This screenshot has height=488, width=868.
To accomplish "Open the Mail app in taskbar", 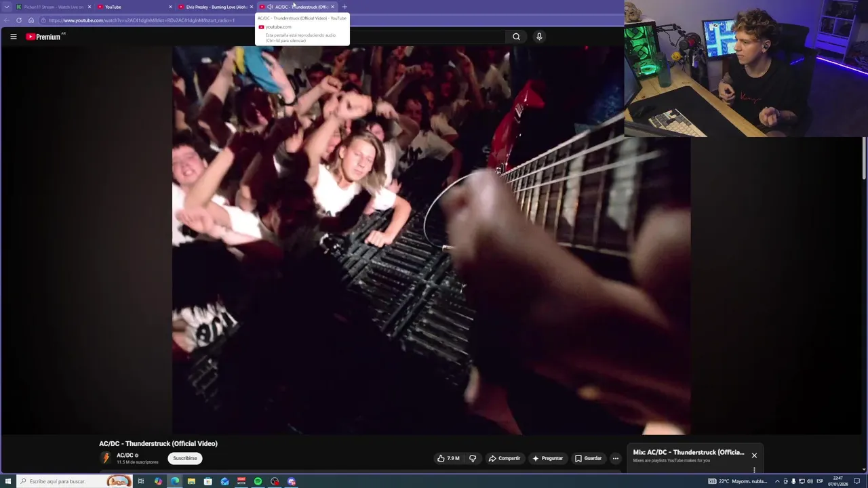I will click(224, 481).
